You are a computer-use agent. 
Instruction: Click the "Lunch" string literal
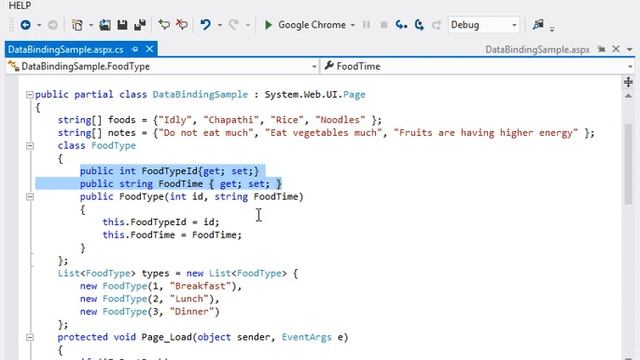tap(189, 299)
